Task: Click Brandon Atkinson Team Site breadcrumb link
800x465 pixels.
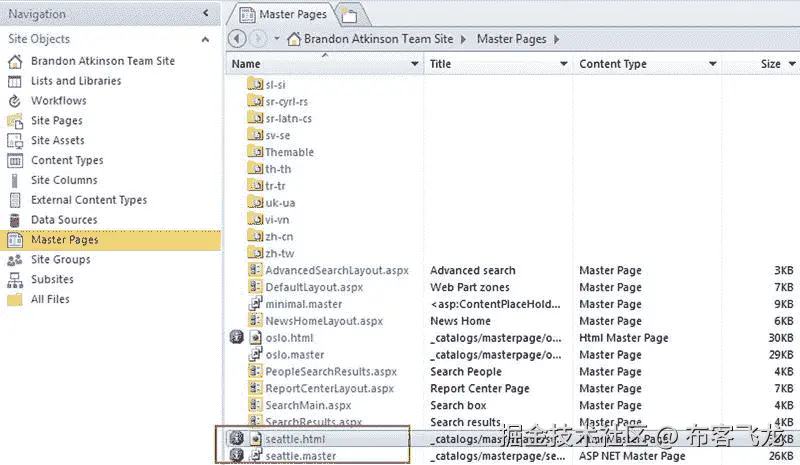Action: pos(379,39)
